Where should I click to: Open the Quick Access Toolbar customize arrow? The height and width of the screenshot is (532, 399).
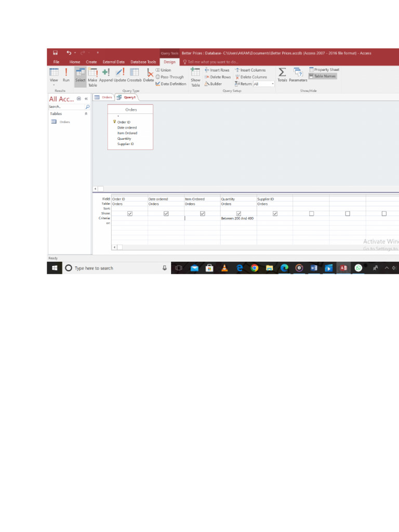coord(98,53)
